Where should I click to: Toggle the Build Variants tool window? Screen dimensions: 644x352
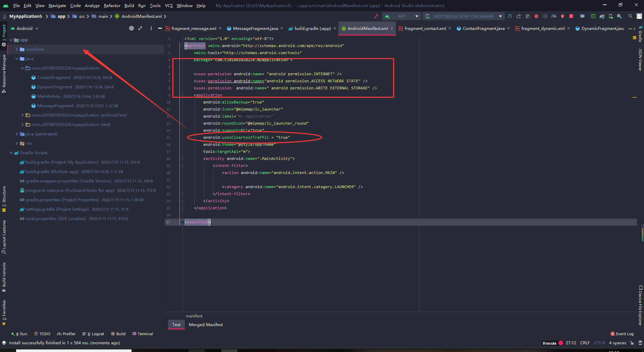point(4,277)
